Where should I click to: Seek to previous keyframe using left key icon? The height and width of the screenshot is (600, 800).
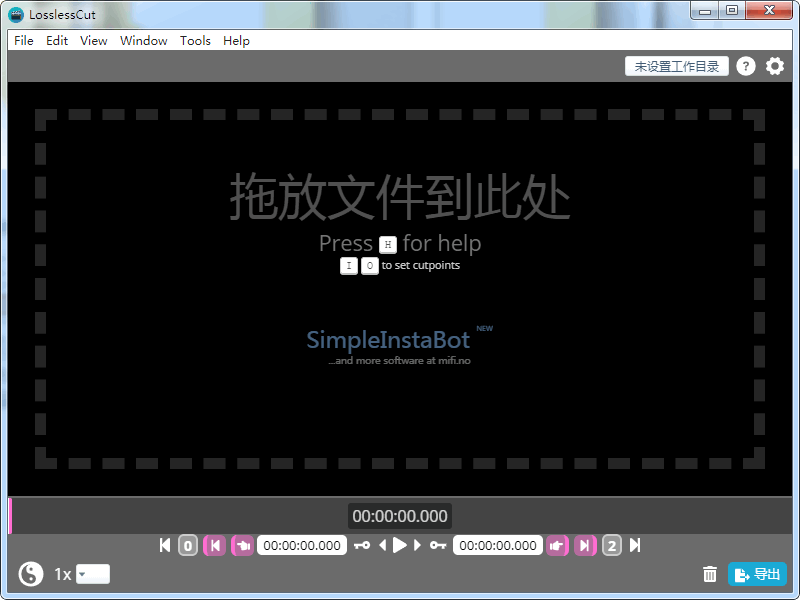coord(362,545)
